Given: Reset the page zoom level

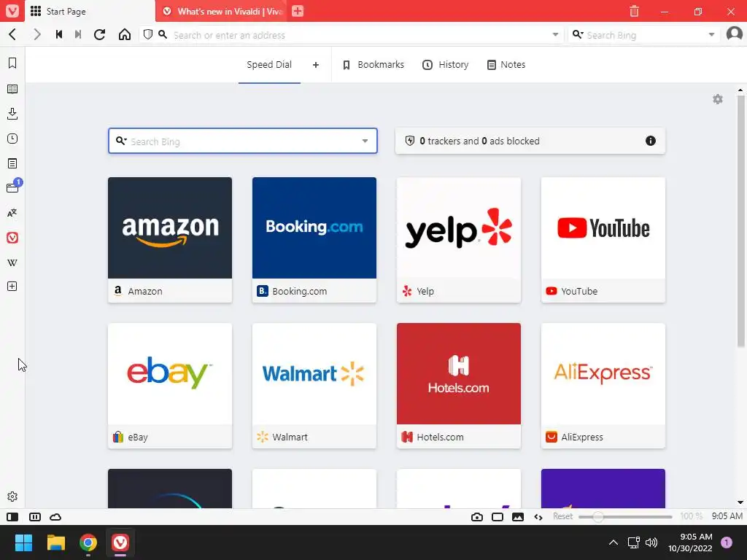Looking at the screenshot, I should pyautogui.click(x=562, y=516).
